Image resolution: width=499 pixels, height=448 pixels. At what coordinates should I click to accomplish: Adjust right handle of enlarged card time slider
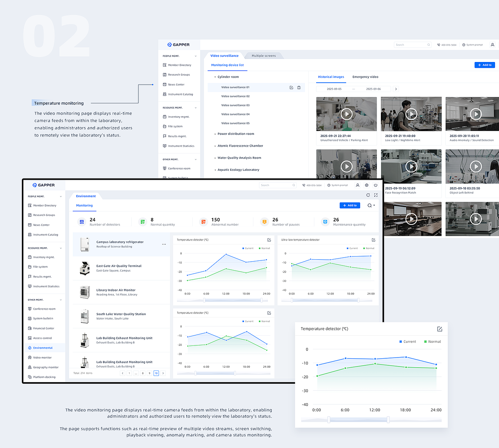coord(388,420)
